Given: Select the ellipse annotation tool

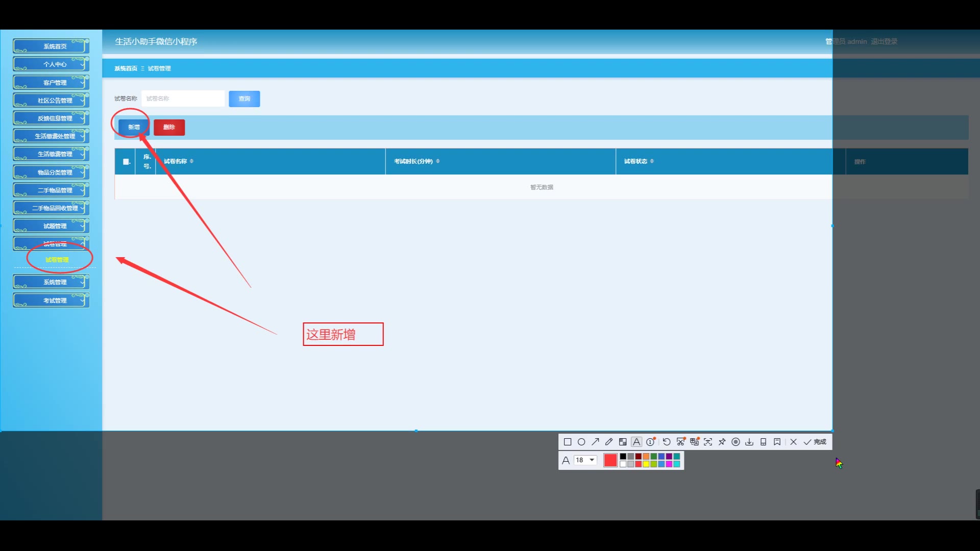Looking at the screenshot, I should (581, 442).
